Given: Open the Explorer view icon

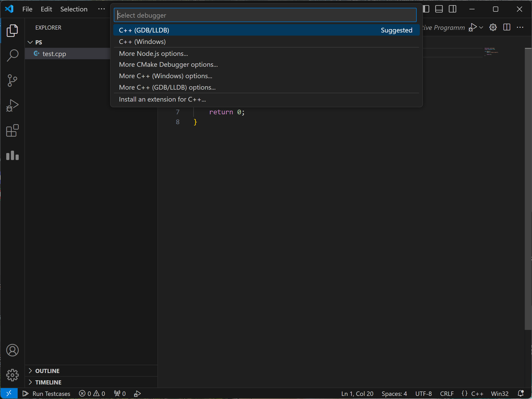Looking at the screenshot, I should pyautogui.click(x=12, y=31).
